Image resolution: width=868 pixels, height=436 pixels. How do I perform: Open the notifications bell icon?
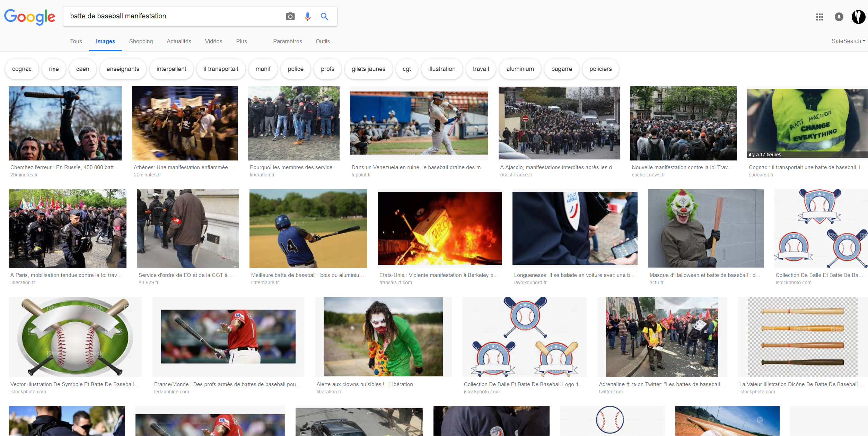pyautogui.click(x=839, y=17)
